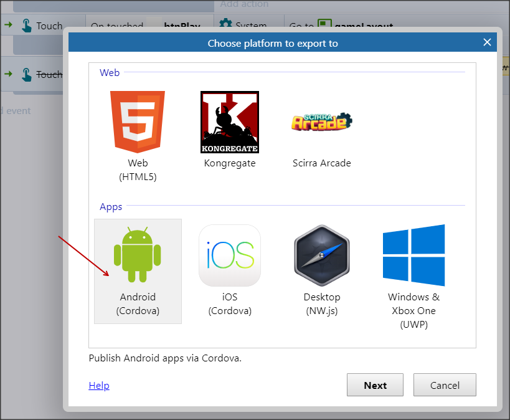Click the green arrow of second Touch event
The height and width of the screenshot is (420, 510).
[9, 74]
